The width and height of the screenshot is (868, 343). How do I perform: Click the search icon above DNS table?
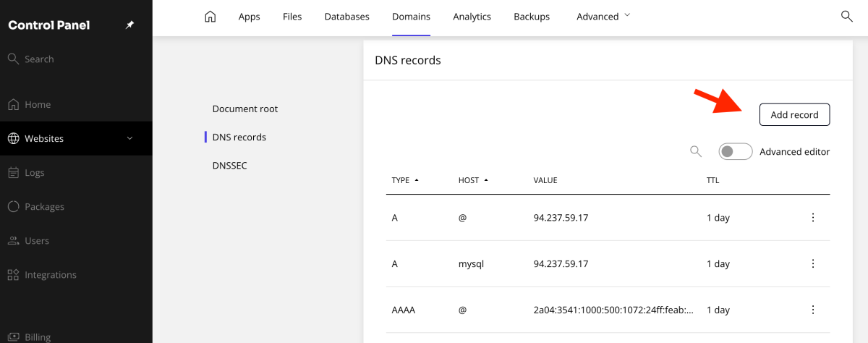coord(696,151)
